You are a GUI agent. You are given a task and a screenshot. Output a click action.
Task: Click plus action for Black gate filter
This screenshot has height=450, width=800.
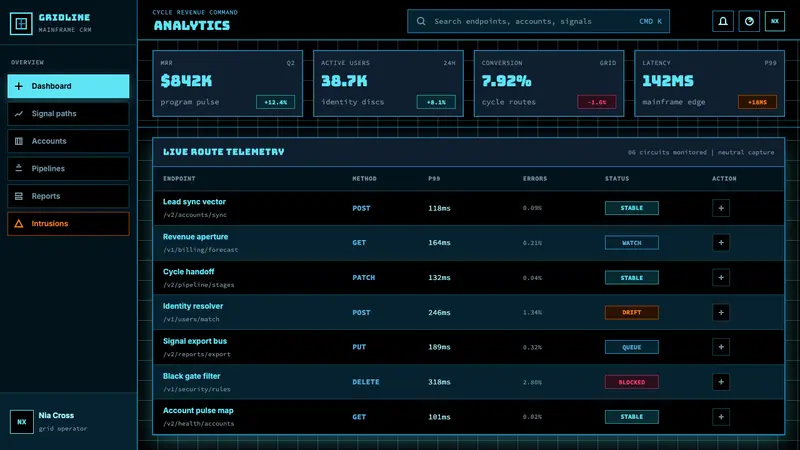tap(721, 382)
